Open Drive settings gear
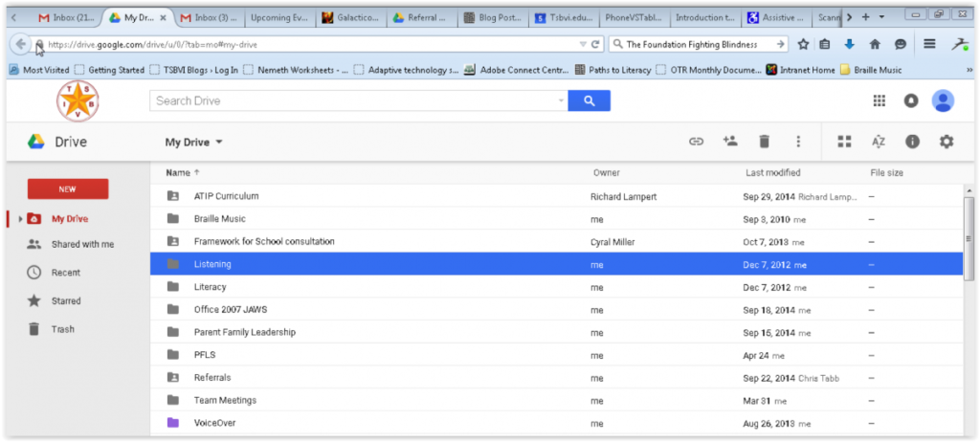 point(947,142)
